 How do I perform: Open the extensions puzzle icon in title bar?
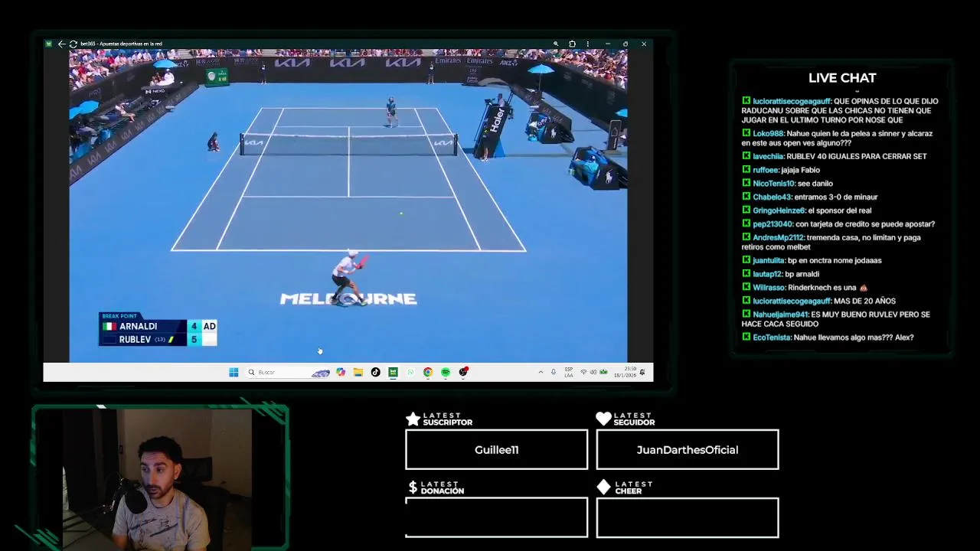(572, 44)
